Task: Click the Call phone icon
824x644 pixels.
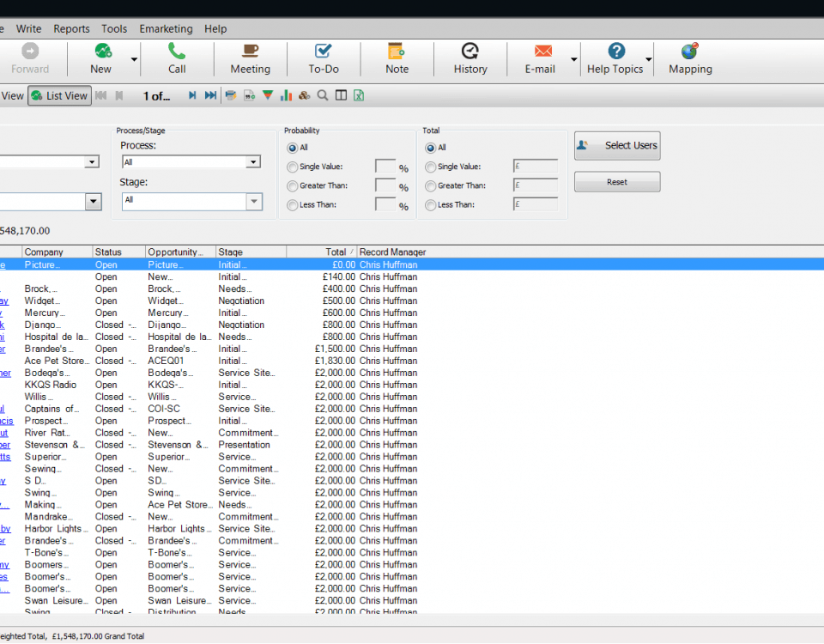Action: 177,51
